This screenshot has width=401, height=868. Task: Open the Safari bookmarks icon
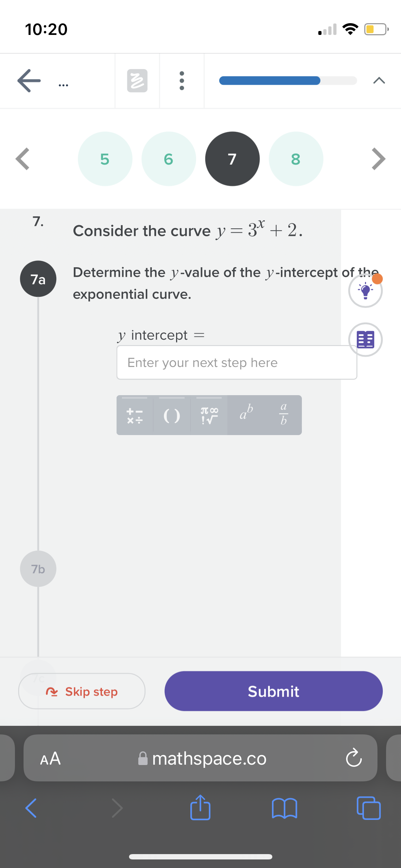point(284,808)
